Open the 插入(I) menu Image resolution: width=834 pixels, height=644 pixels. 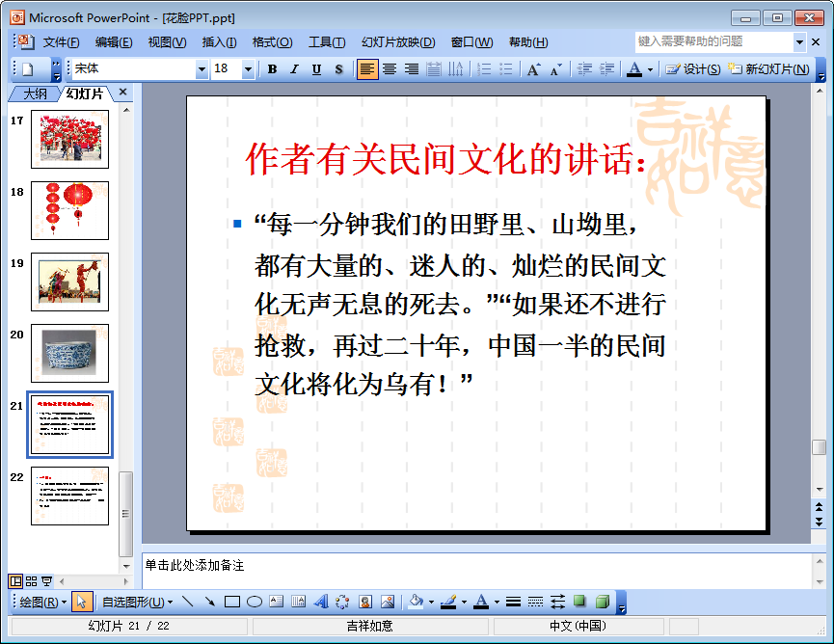click(x=219, y=42)
